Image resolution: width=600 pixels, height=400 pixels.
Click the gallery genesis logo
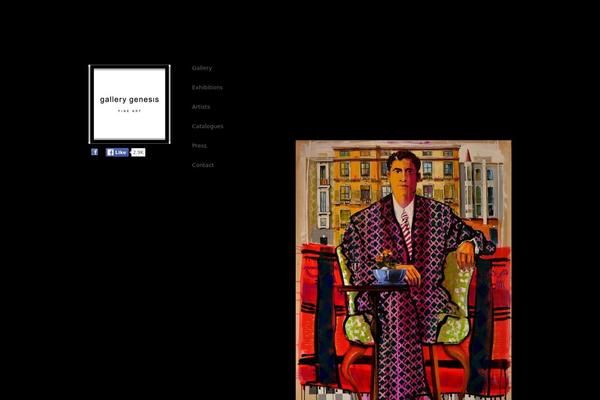129,104
